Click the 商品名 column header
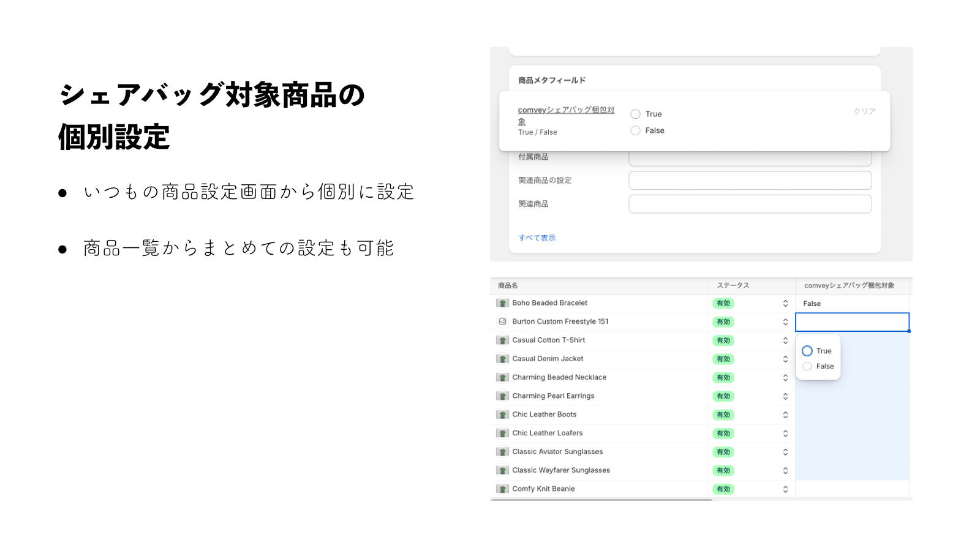Image resolution: width=980 pixels, height=551 pixels. coord(508,285)
